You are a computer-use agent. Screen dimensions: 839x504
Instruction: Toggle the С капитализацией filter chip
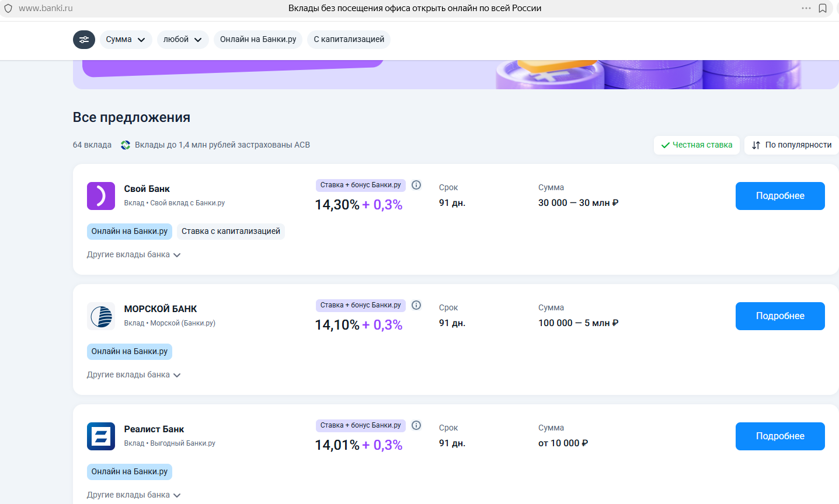click(349, 40)
